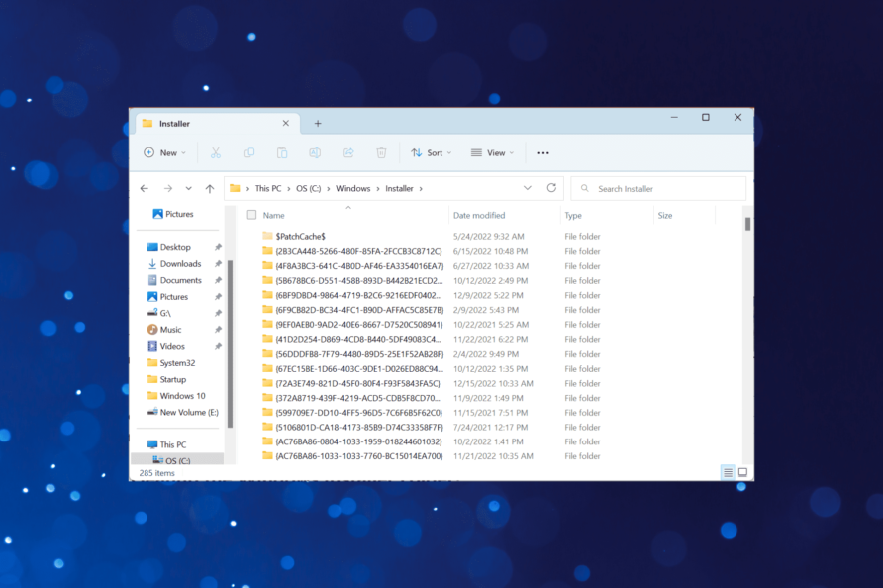Go up one level with the up arrow
Screen dimensions: 883x588
pos(210,188)
